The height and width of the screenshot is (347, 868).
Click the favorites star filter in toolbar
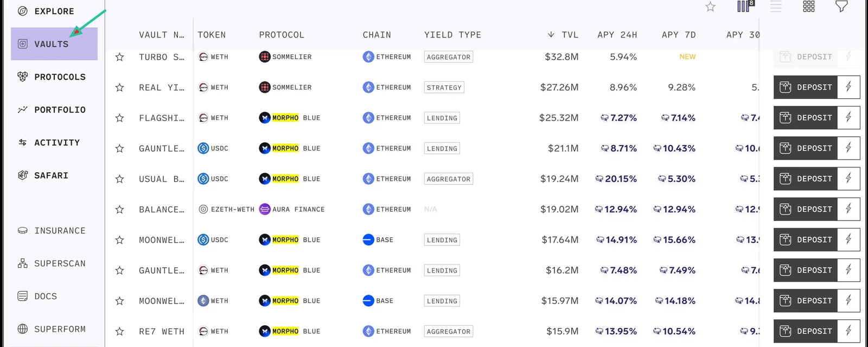tap(710, 7)
